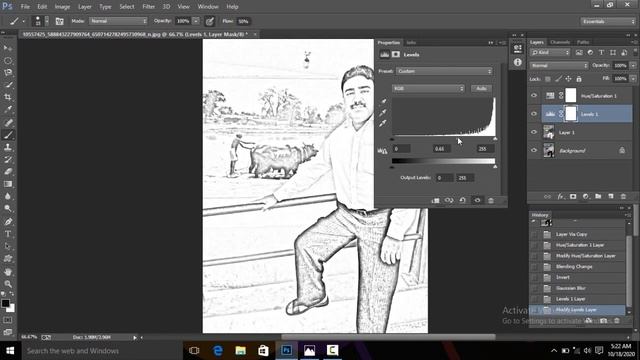640x360 pixels.
Task: Toggle Levels adjustment visibility in Properties
Action: click(477, 200)
